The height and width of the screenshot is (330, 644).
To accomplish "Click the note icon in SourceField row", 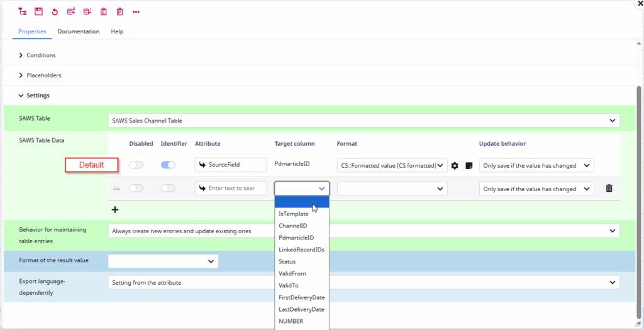I will point(469,166).
